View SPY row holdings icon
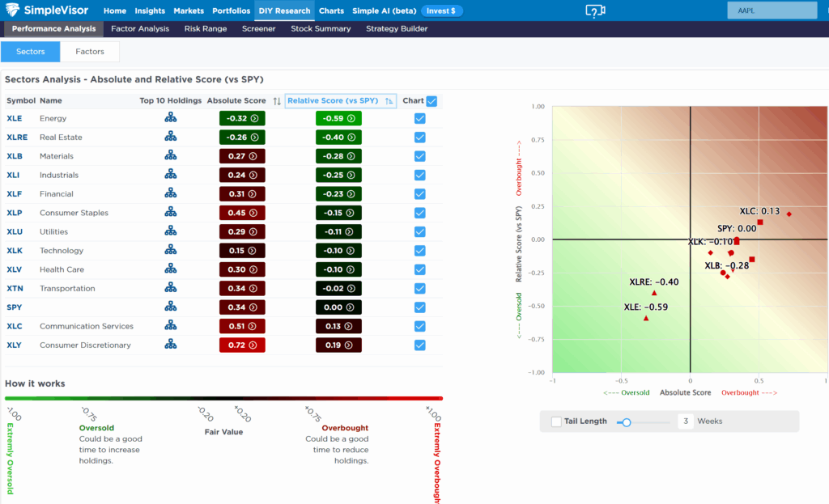 tap(170, 307)
